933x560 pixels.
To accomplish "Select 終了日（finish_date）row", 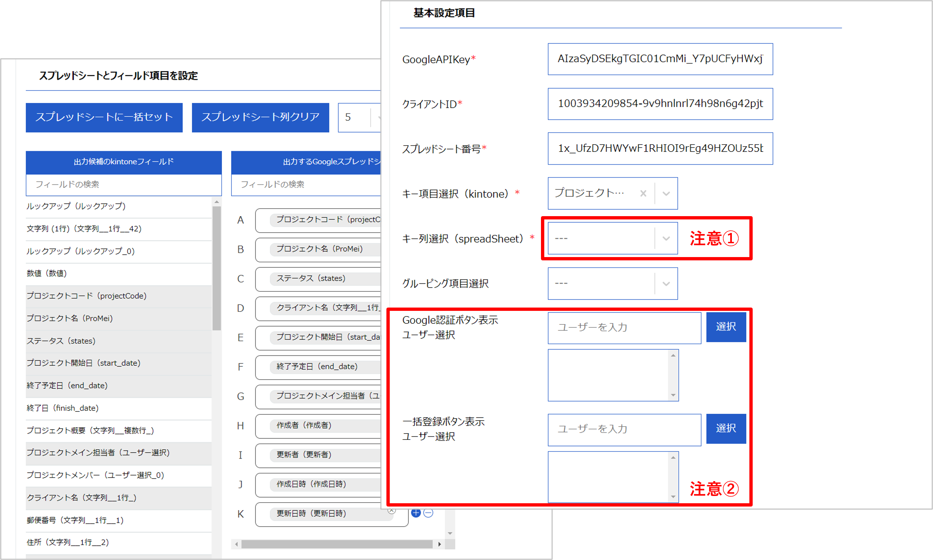I will 119,408.
